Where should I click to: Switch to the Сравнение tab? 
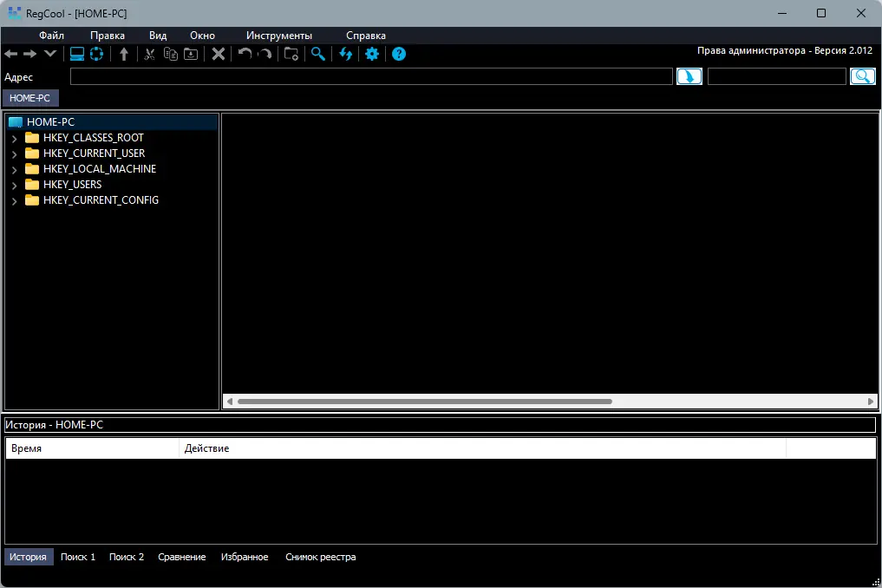tap(181, 557)
